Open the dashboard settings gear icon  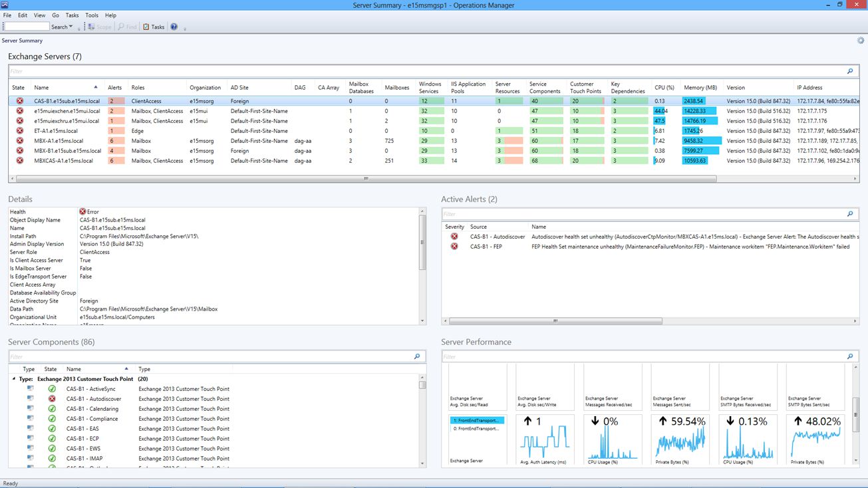[861, 41]
